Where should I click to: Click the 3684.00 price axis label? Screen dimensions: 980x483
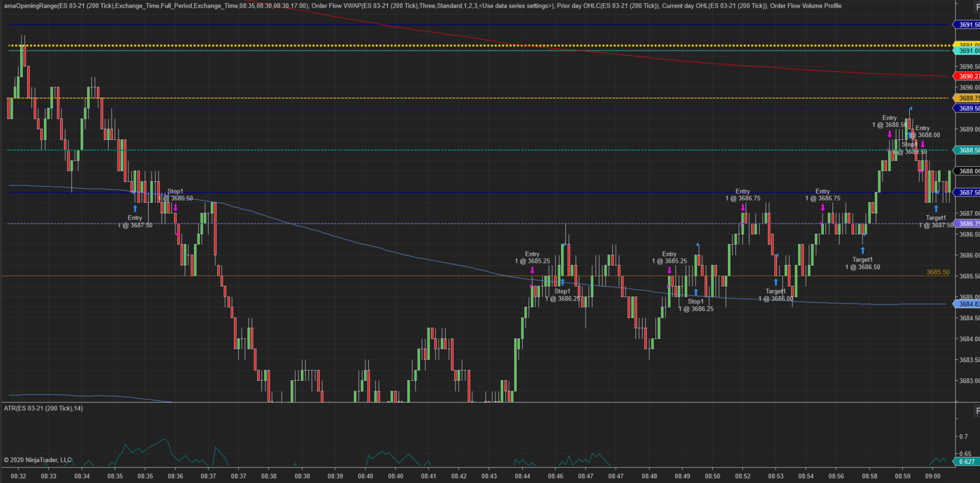point(969,339)
